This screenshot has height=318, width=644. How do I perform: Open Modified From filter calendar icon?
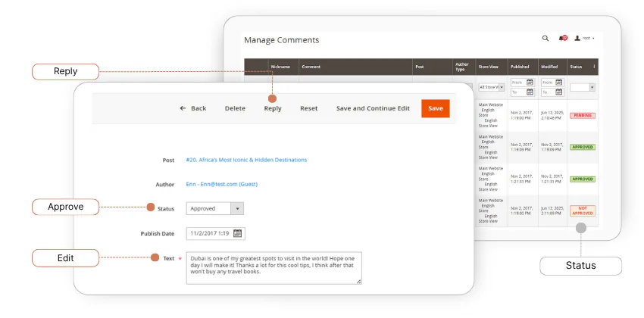(x=559, y=82)
